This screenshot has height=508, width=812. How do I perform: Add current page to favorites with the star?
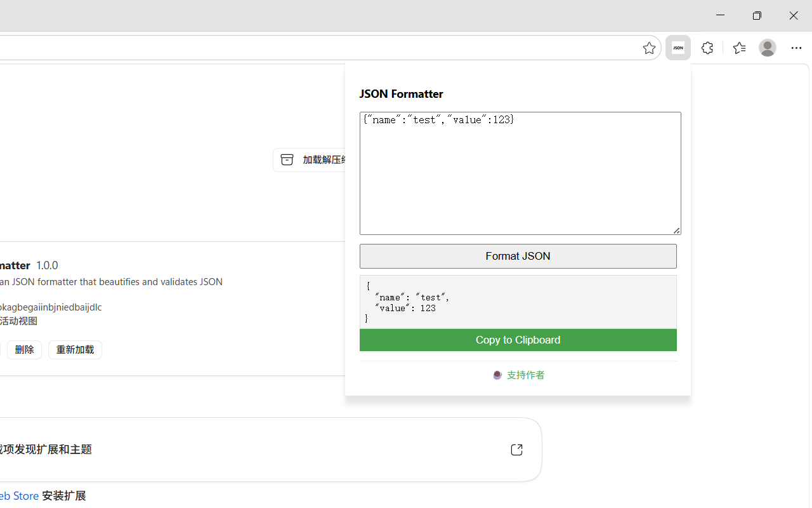point(648,48)
